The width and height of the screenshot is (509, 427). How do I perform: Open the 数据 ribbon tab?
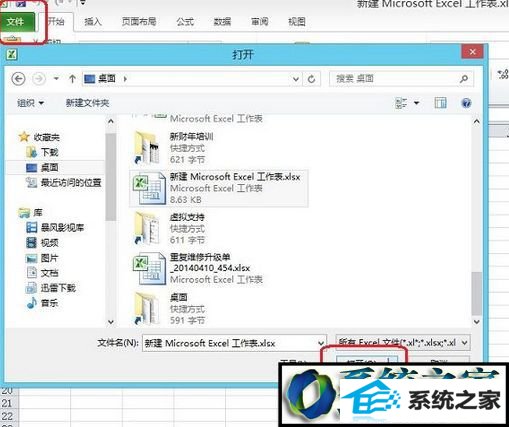click(x=222, y=22)
